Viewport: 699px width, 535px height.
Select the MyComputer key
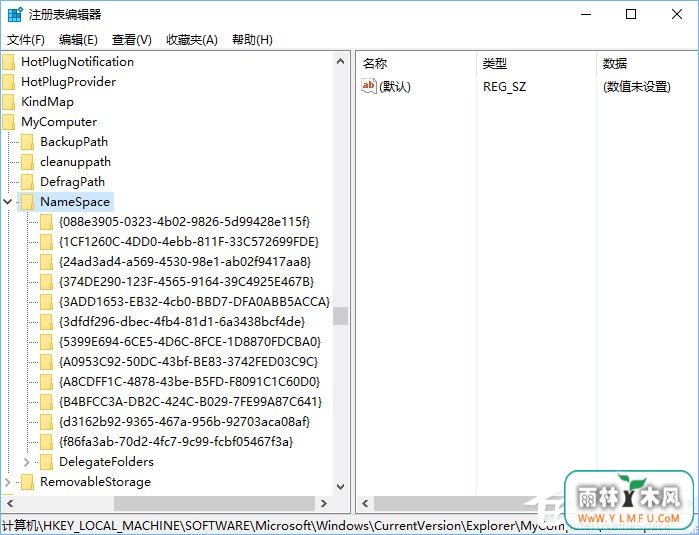59,122
